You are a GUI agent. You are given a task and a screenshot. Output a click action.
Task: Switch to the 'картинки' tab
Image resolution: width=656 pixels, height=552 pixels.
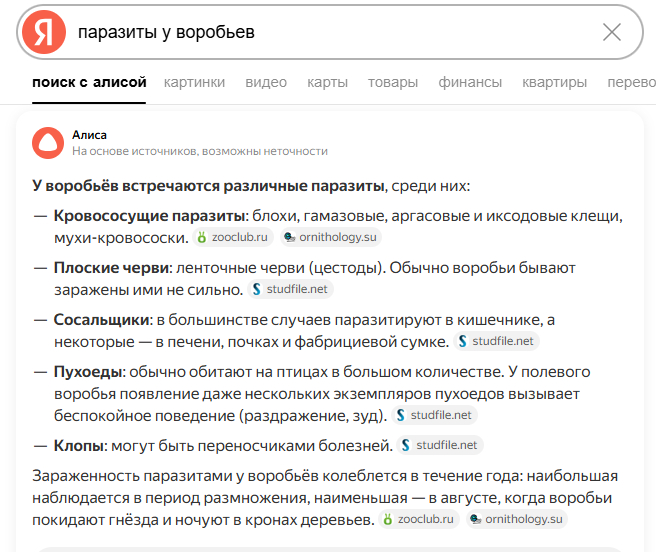194,82
